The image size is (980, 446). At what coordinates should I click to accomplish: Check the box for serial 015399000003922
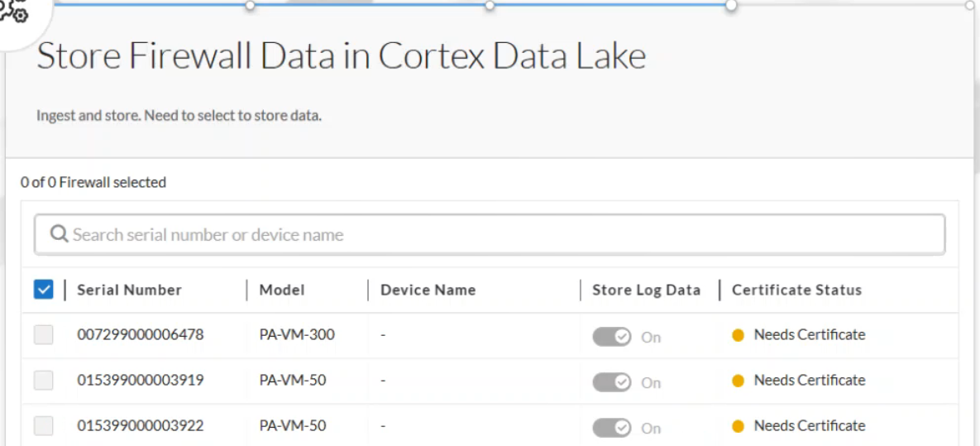click(43, 426)
